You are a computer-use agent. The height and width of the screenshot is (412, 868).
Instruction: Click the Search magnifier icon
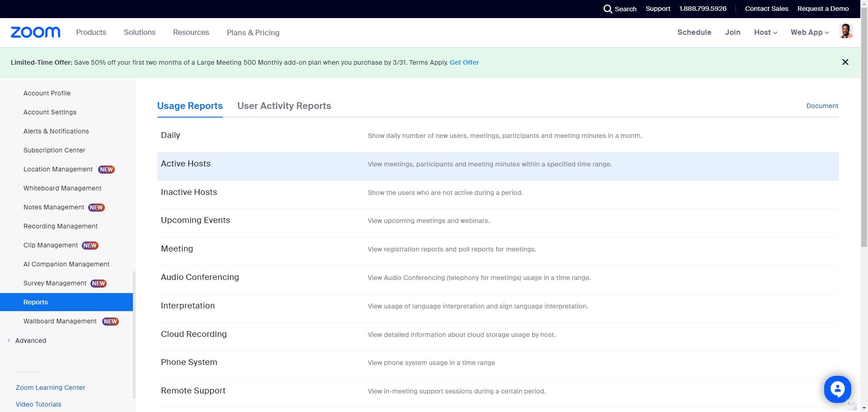tap(608, 9)
